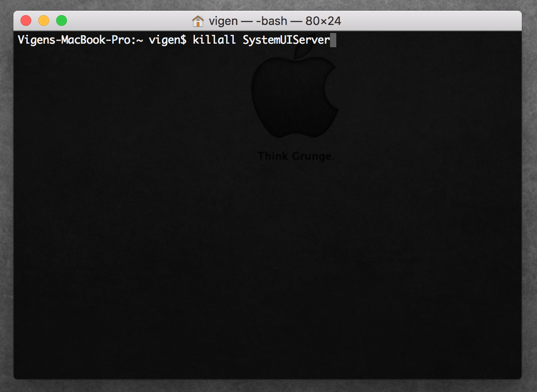Image resolution: width=537 pixels, height=392 pixels.
Task: Click the window title 'vigen — -bash — 80×24'
Action: 275,21
